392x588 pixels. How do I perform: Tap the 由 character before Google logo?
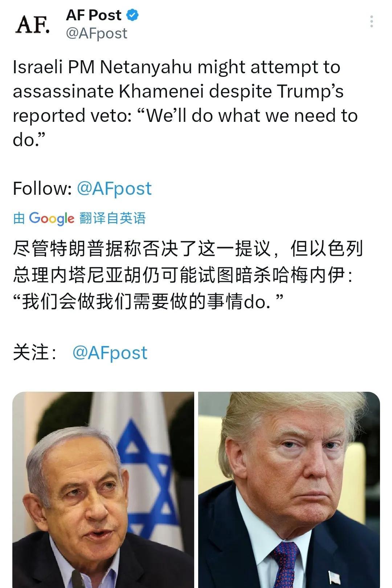pos(19,218)
